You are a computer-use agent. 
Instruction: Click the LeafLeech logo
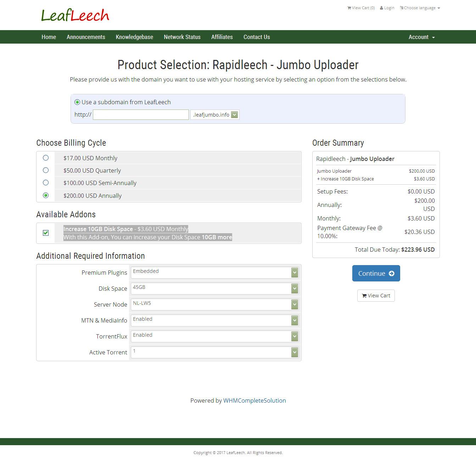tap(75, 15)
